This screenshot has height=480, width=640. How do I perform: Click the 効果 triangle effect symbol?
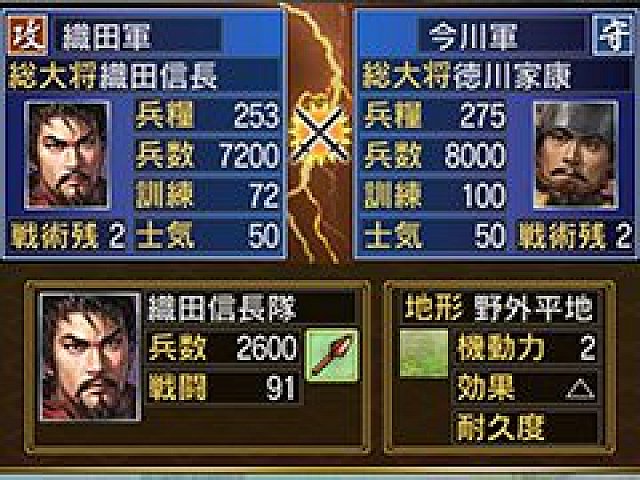tap(580, 389)
